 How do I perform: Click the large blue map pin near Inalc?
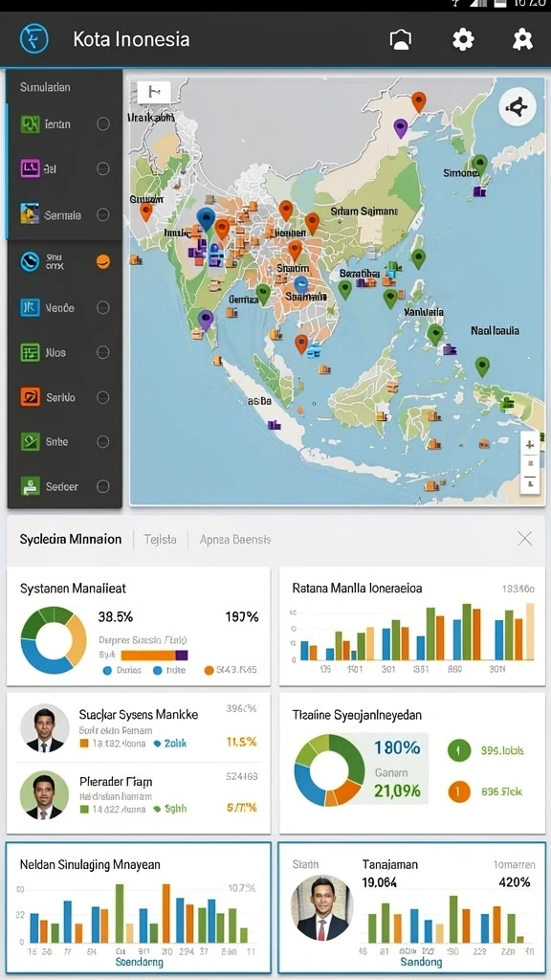(x=205, y=220)
